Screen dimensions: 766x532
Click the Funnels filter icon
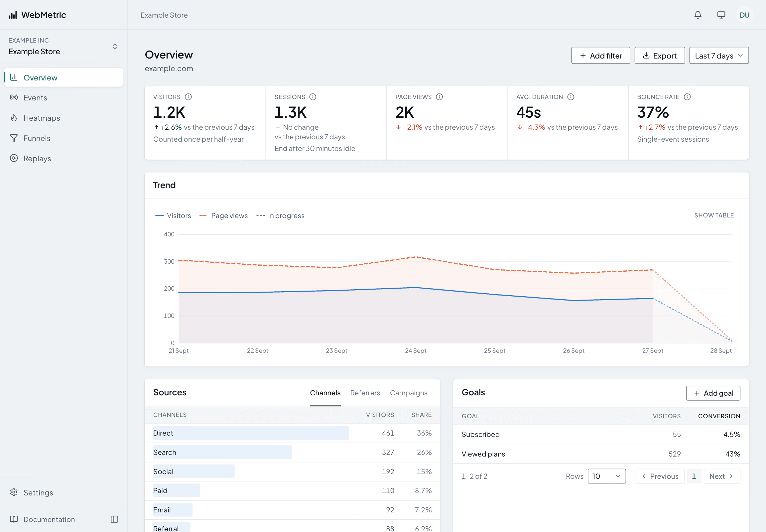click(14, 138)
